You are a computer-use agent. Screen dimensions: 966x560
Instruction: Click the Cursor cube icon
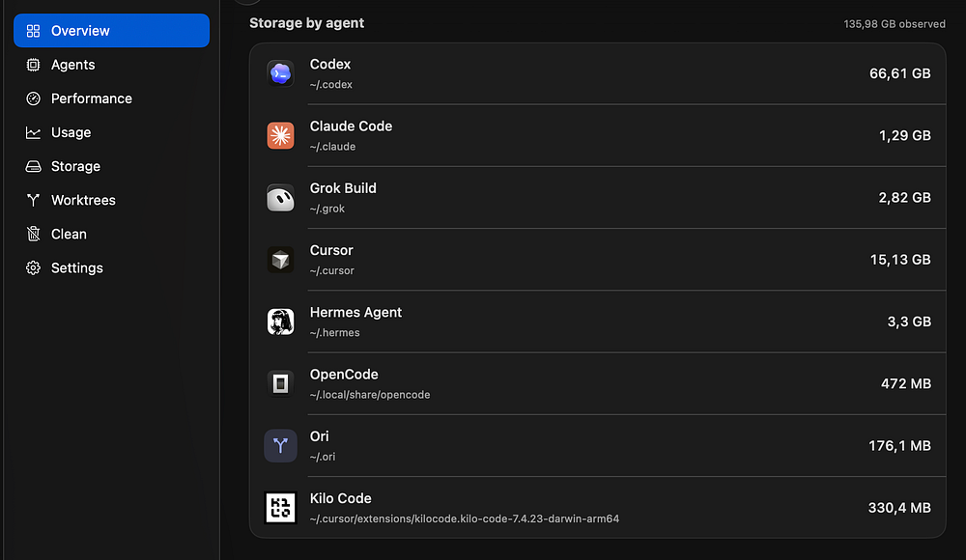point(280,260)
